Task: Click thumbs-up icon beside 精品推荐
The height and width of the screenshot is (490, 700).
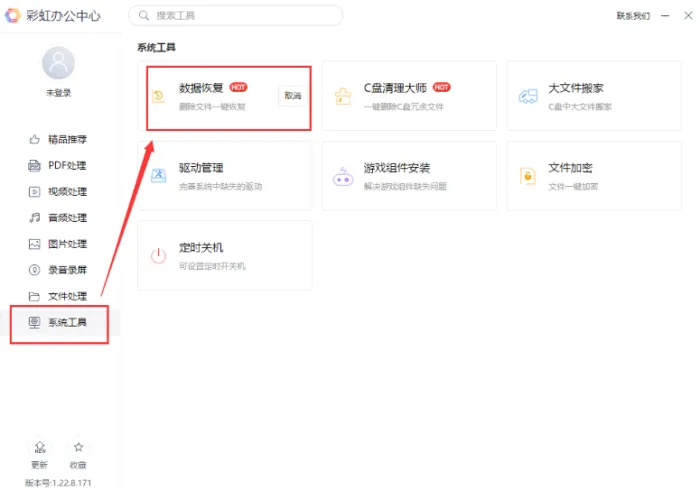Action: 34,140
